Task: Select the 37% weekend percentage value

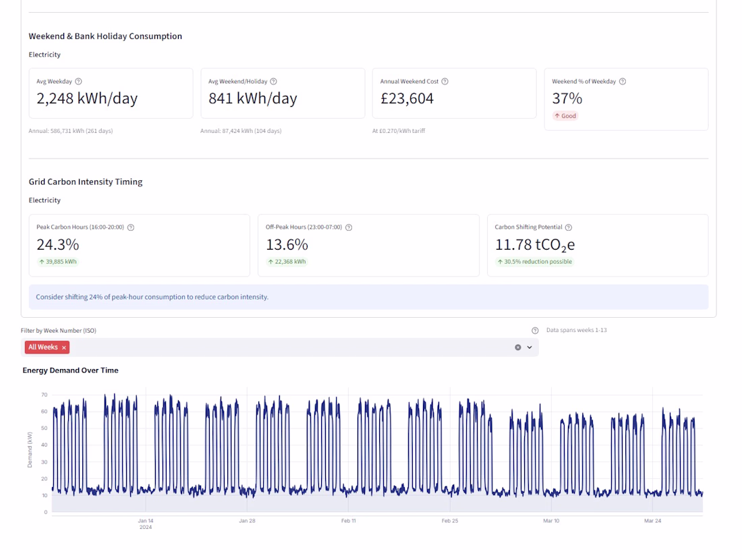Action: [567, 99]
